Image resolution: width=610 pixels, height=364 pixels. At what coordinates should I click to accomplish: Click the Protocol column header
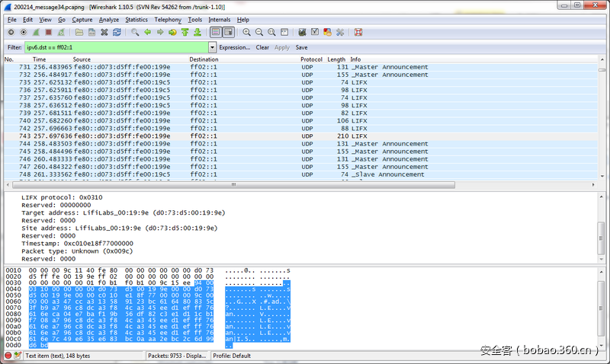pos(311,59)
